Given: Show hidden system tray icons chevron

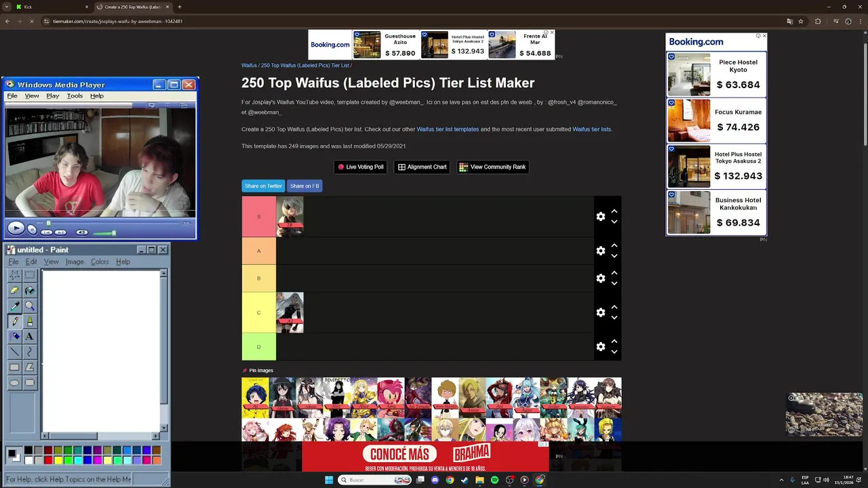Looking at the screenshot, I should coord(781,480).
